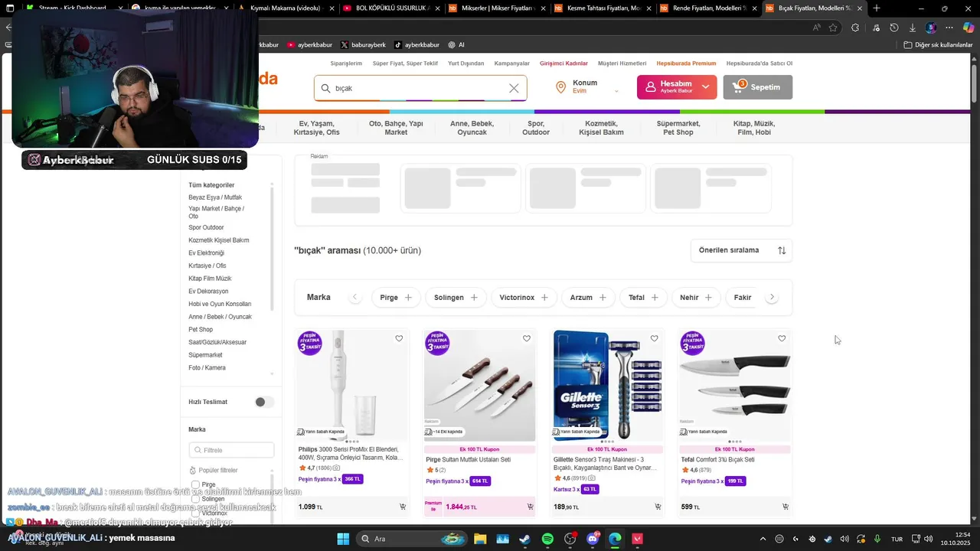Add the Gillette Sensor3 to the cart
The image size is (980, 551).
pos(658,507)
